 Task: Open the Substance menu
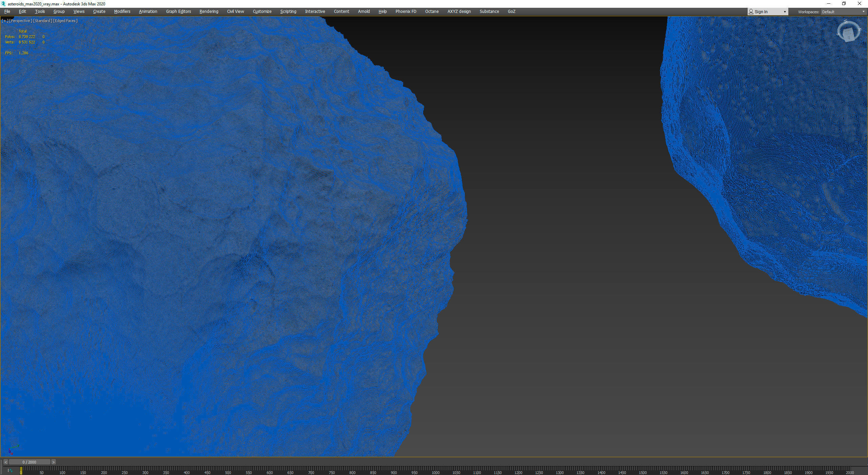[489, 12]
